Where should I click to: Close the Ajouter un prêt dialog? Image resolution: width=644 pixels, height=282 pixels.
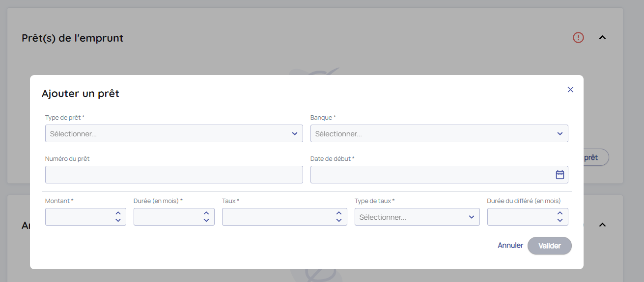570,90
